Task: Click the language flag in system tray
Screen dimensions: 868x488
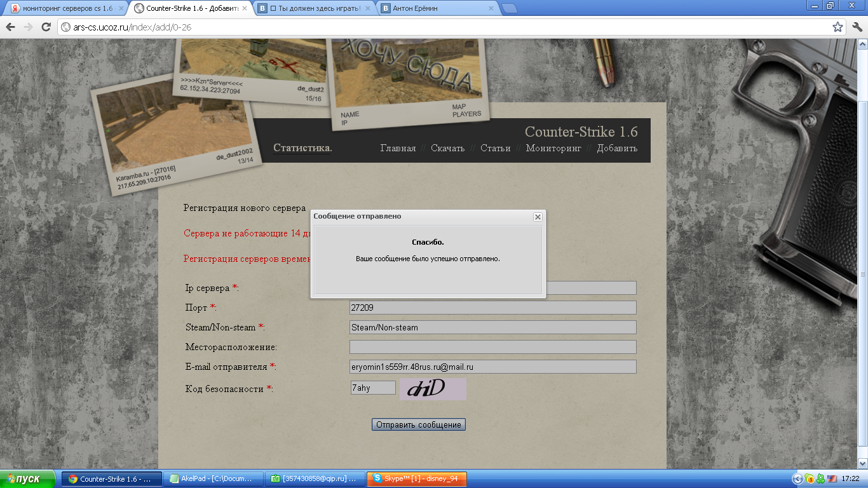Action: pos(832,479)
